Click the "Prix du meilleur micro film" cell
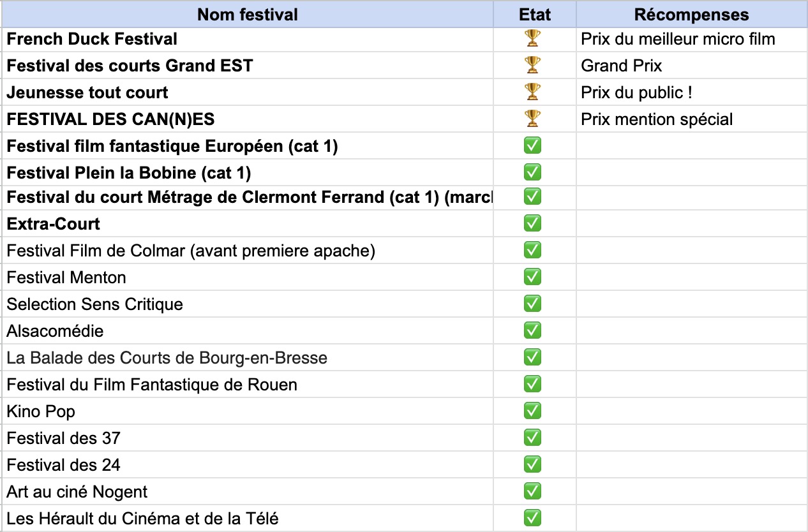Image resolution: width=808 pixels, height=532 pixels. coord(678,40)
